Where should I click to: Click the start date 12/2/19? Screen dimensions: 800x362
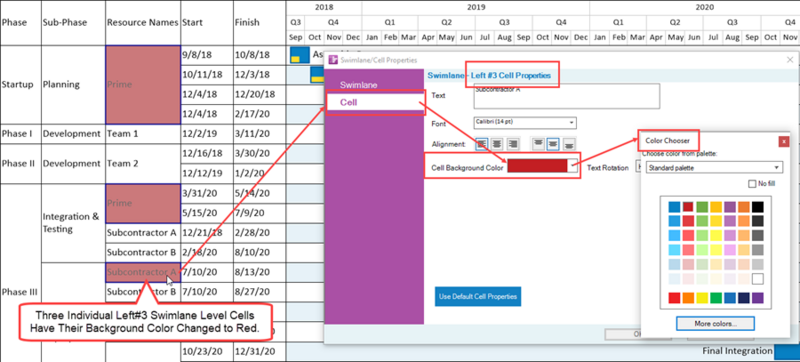click(x=207, y=134)
